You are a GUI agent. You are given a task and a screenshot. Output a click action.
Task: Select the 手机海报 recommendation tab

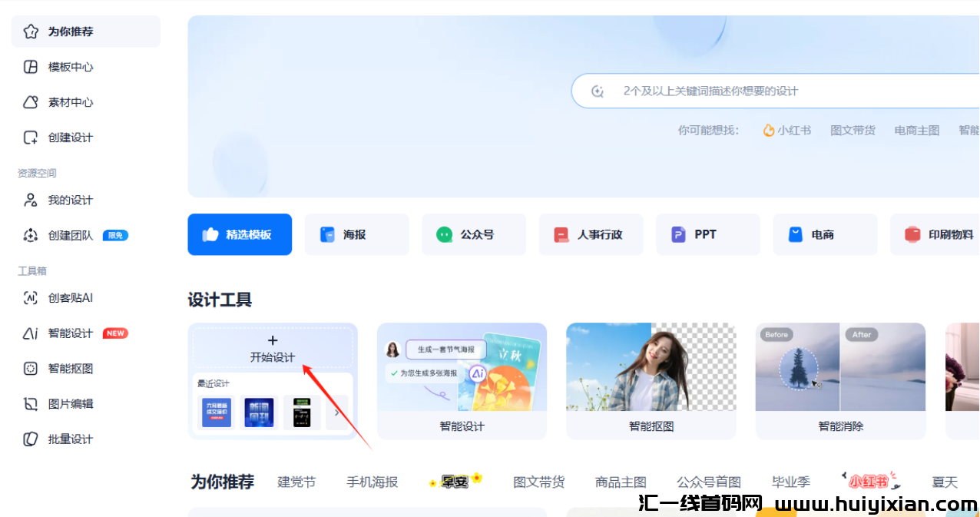[372, 482]
